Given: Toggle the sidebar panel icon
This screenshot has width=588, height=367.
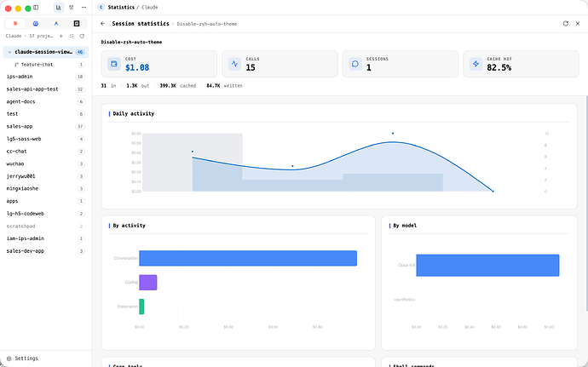Looking at the screenshot, I should [36, 8].
